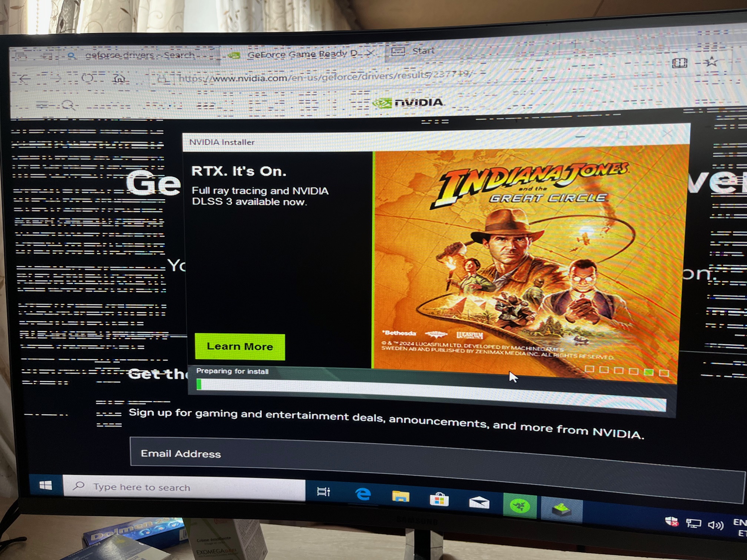Open File Explorer from the taskbar
Image resolution: width=747 pixels, height=560 pixels.
[x=401, y=496]
